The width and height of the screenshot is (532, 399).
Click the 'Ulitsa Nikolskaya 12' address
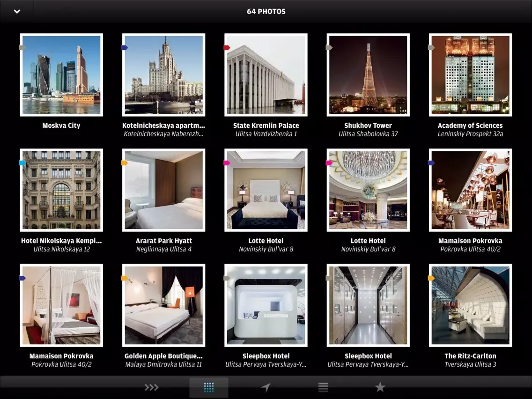tap(61, 249)
